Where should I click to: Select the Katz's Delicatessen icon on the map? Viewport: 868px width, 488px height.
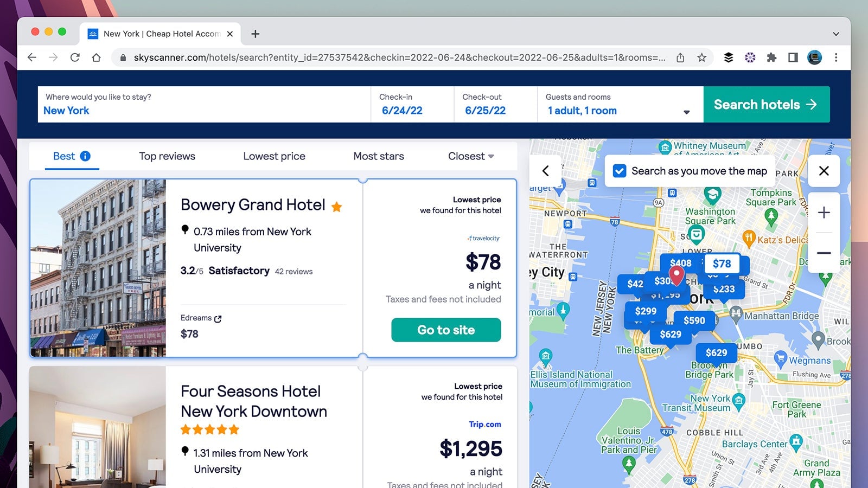click(750, 236)
